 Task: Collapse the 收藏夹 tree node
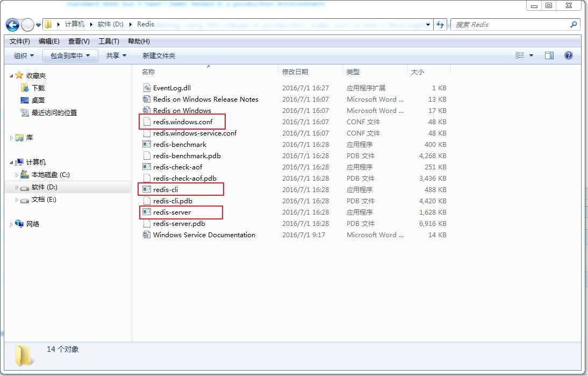[x=11, y=76]
